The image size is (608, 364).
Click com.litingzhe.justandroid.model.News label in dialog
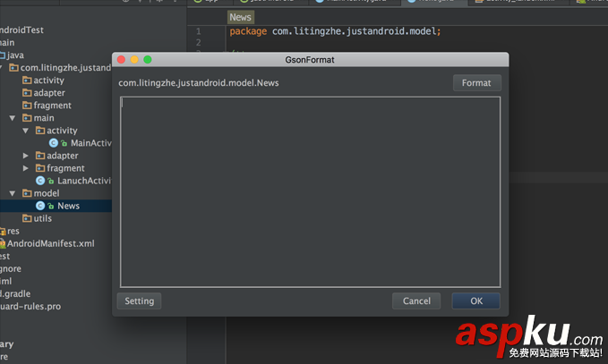pos(199,83)
